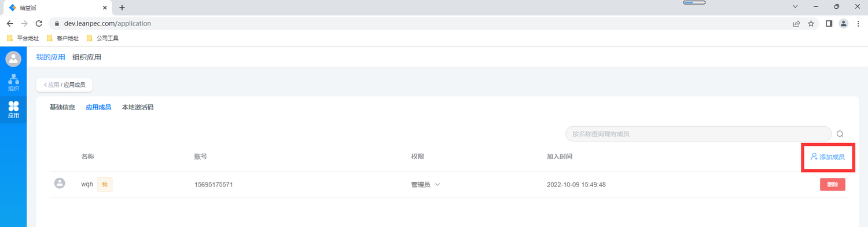Open the 组织应用 top tab

(87, 57)
